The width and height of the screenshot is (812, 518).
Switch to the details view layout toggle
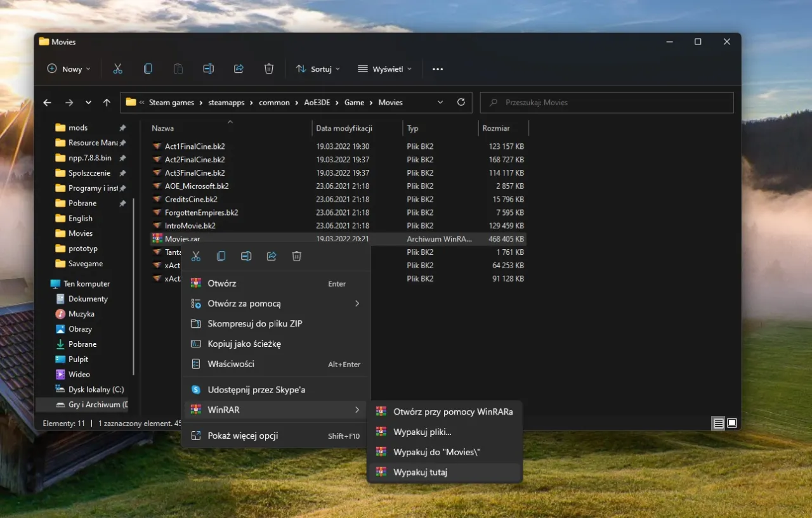(x=718, y=423)
